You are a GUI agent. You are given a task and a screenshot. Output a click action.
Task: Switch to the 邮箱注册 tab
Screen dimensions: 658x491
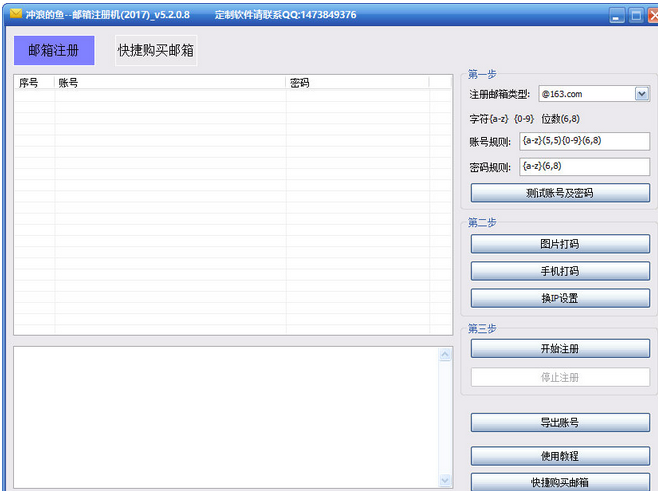(x=54, y=50)
